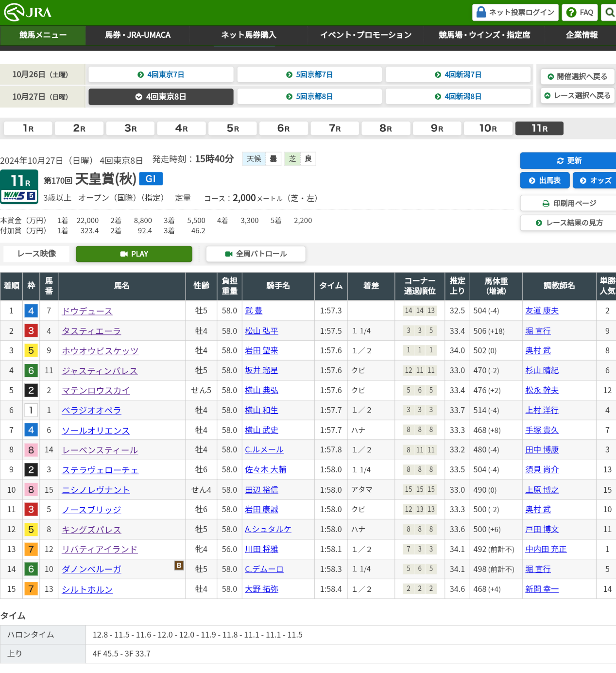Viewport: 616px width, 673px height.
Task: Click the blinker B icon for ダノンベルーガ
Action: 179,565
